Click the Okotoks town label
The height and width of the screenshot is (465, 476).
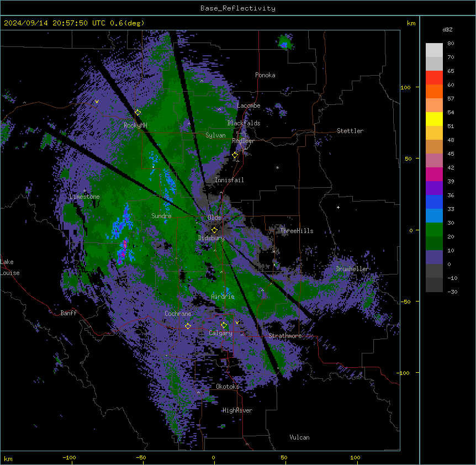228,387
